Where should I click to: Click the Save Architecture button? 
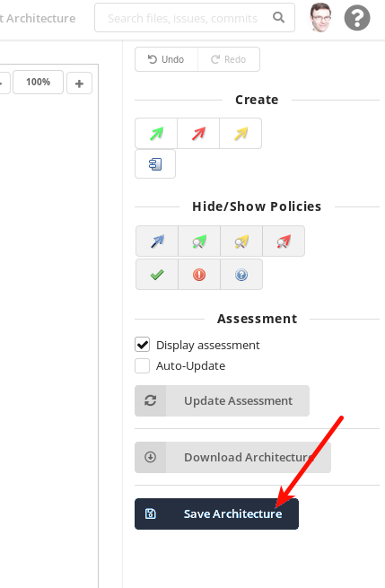click(x=216, y=513)
